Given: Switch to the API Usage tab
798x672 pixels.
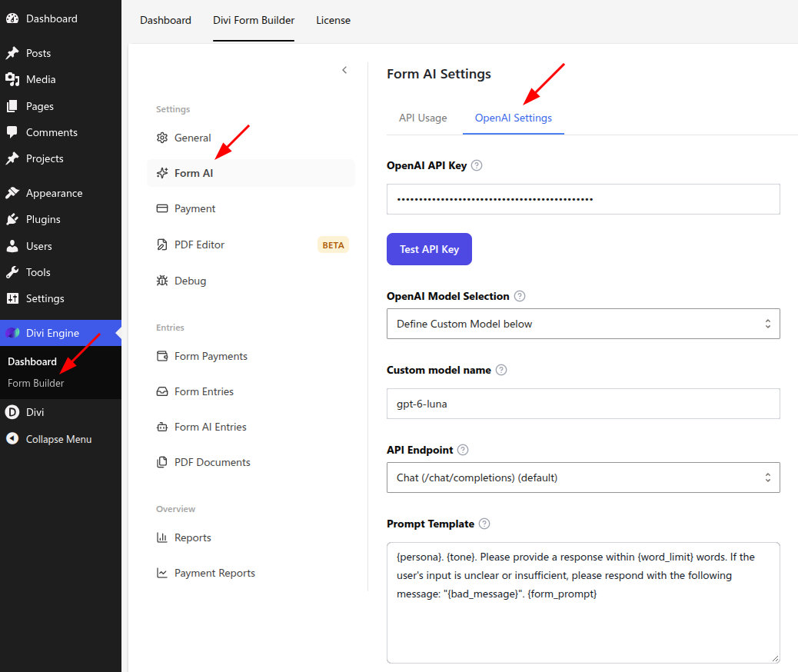Looking at the screenshot, I should tap(423, 118).
